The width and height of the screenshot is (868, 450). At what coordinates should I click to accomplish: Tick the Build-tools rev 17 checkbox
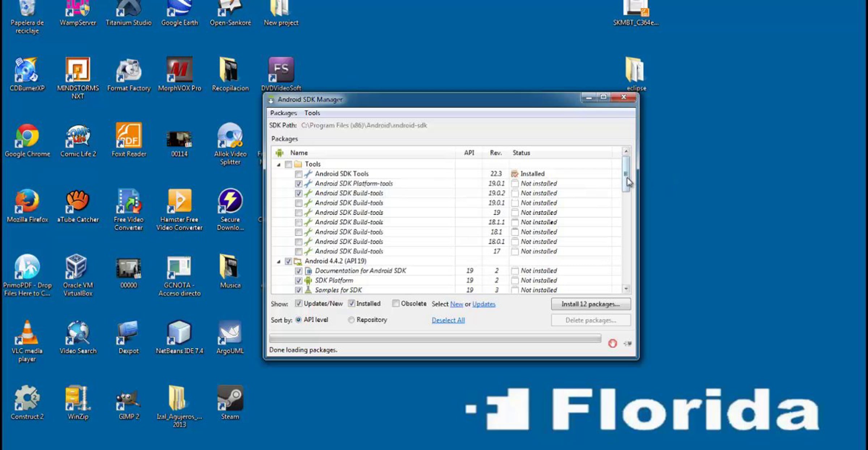click(x=298, y=252)
